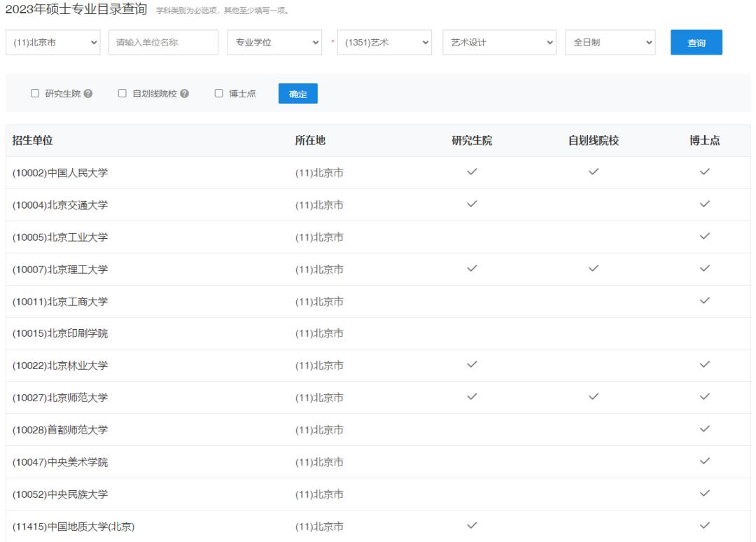
Task: Enable the 自划线院校 filter checkbox
Action: point(122,93)
